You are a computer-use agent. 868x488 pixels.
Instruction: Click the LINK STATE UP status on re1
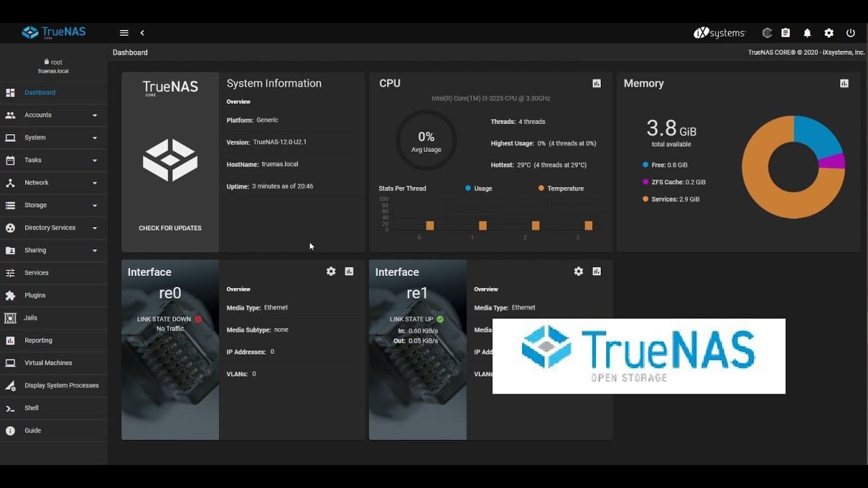coord(417,319)
